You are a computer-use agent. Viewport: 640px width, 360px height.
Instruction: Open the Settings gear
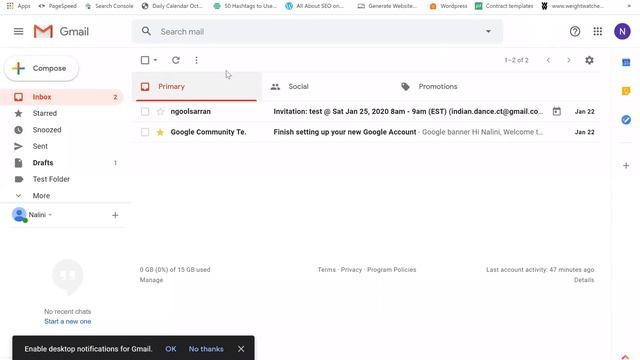pyautogui.click(x=589, y=60)
